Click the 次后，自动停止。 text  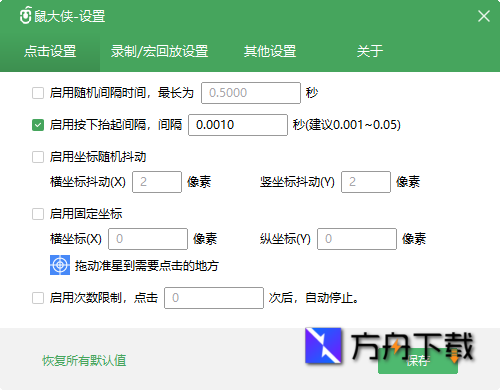pos(314,298)
